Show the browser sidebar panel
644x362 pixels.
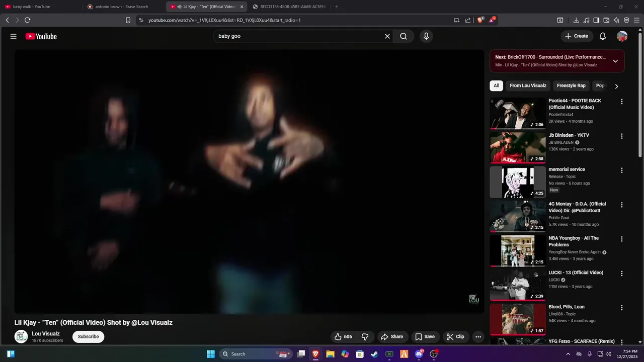[596, 20]
